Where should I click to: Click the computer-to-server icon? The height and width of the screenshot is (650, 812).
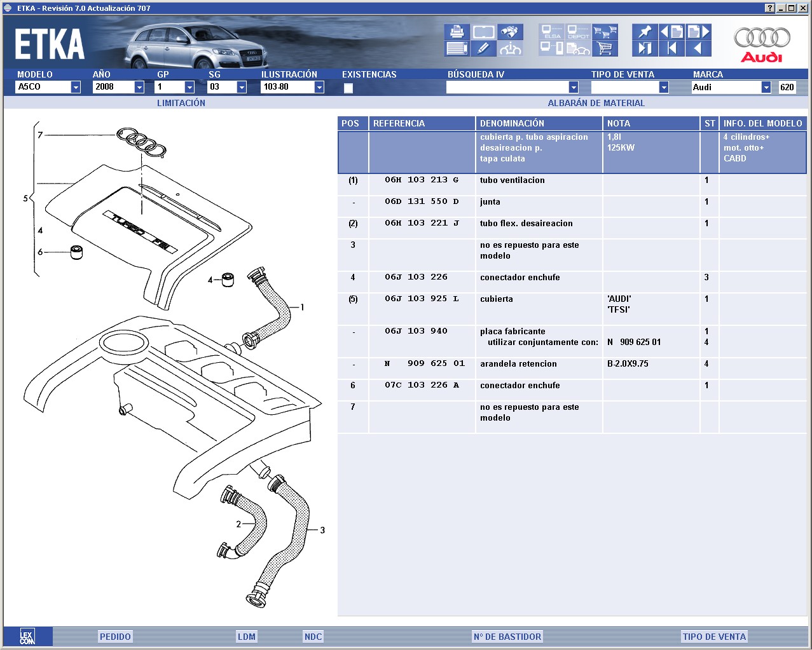(552, 48)
